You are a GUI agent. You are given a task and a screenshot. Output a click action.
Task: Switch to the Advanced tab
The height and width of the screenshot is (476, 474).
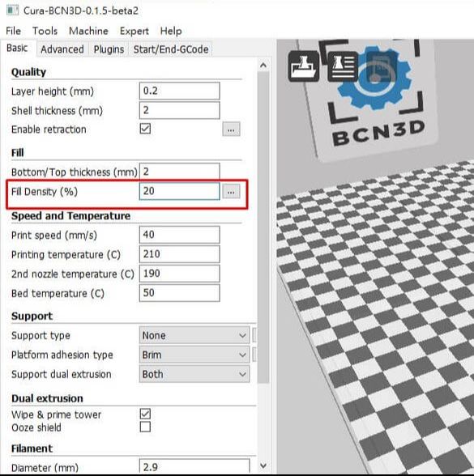pyautogui.click(x=62, y=49)
